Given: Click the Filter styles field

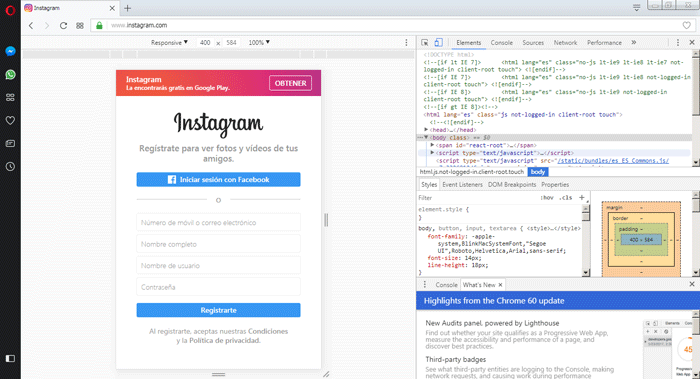Looking at the screenshot, I should (478, 198).
